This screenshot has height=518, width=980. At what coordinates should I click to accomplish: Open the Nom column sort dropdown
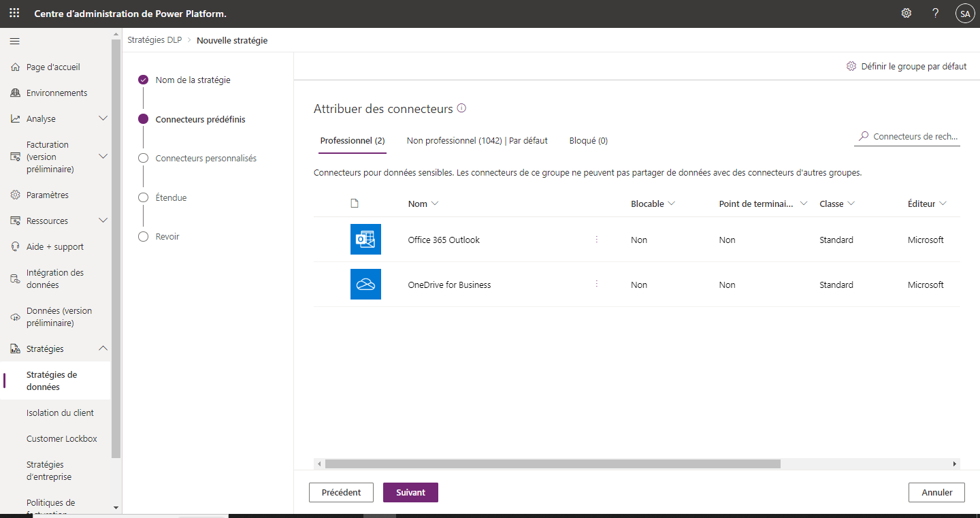pyautogui.click(x=435, y=204)
